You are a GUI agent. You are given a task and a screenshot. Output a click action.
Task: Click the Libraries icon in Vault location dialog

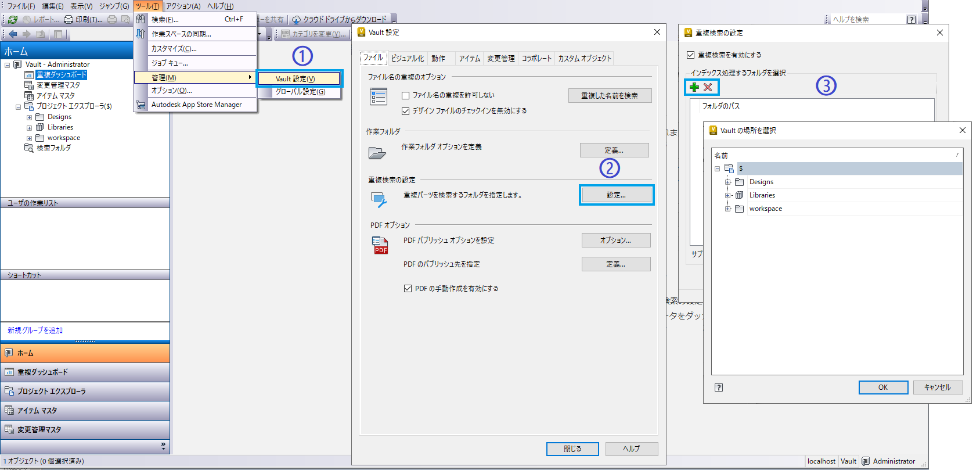coord(740,195)
